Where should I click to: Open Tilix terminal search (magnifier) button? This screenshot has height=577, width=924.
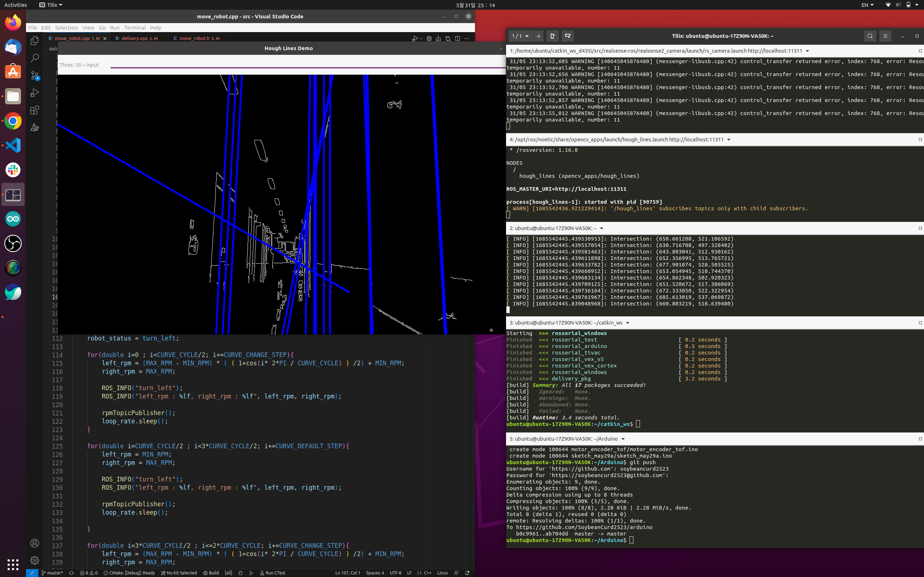coord(870,36)
